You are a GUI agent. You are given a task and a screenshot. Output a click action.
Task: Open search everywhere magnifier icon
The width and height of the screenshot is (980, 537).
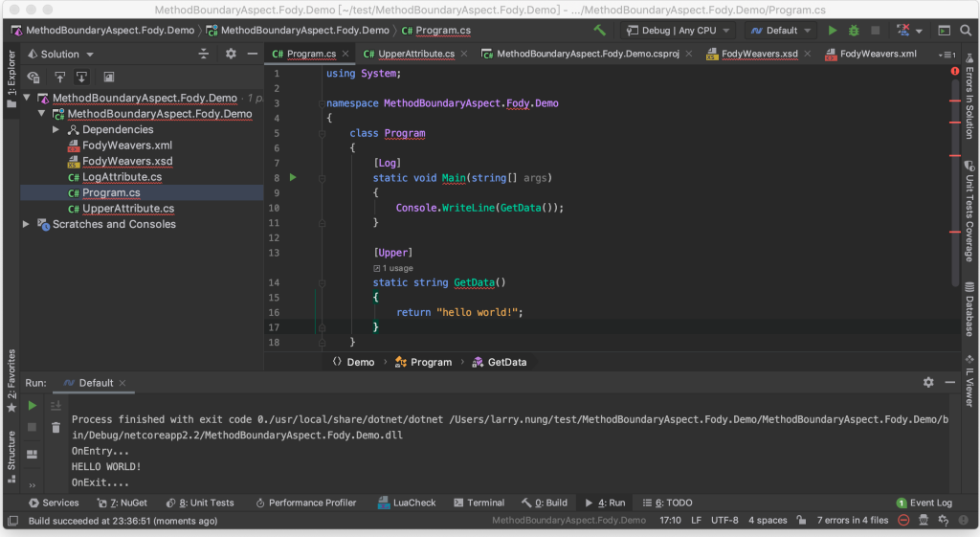[x=966, y=30]
